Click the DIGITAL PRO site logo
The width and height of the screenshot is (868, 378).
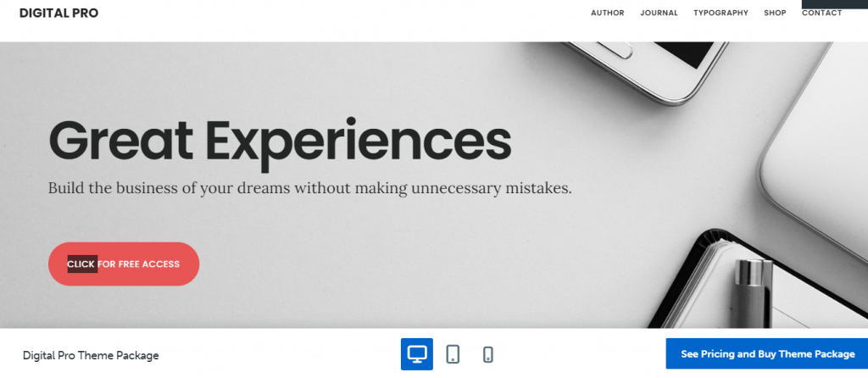click(x=58, y=14)
